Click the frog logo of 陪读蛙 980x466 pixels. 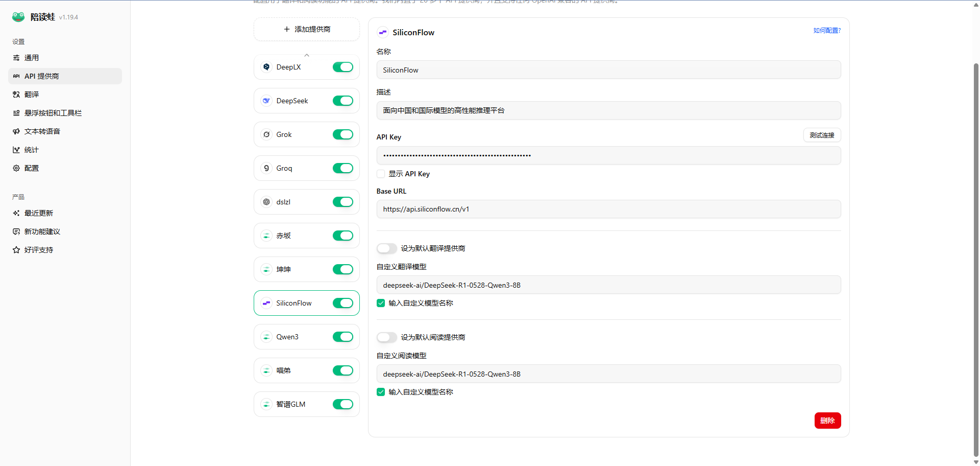(x=18, y=17)
